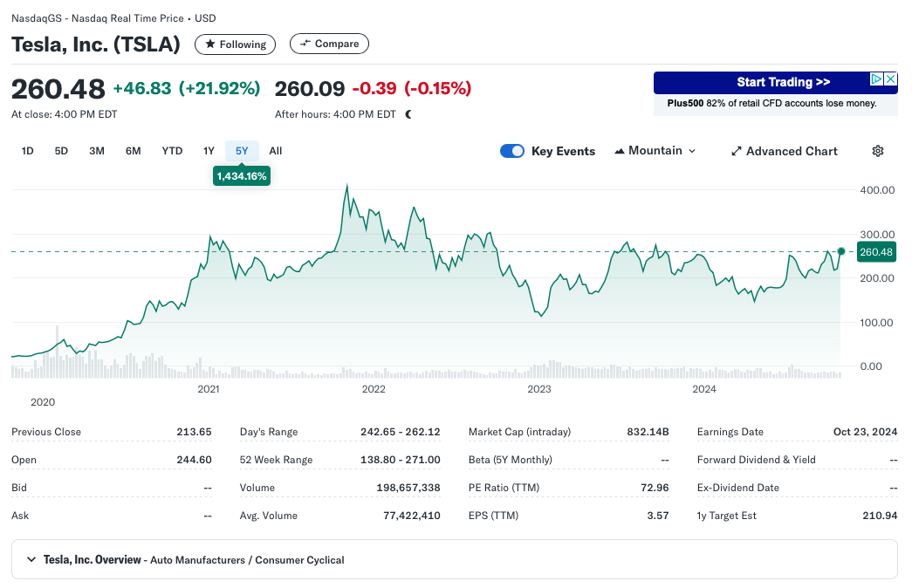Viewport: 912px width, 588px height.
Task: Click the EPS (TTM) value 3.57
Action: 658,516
